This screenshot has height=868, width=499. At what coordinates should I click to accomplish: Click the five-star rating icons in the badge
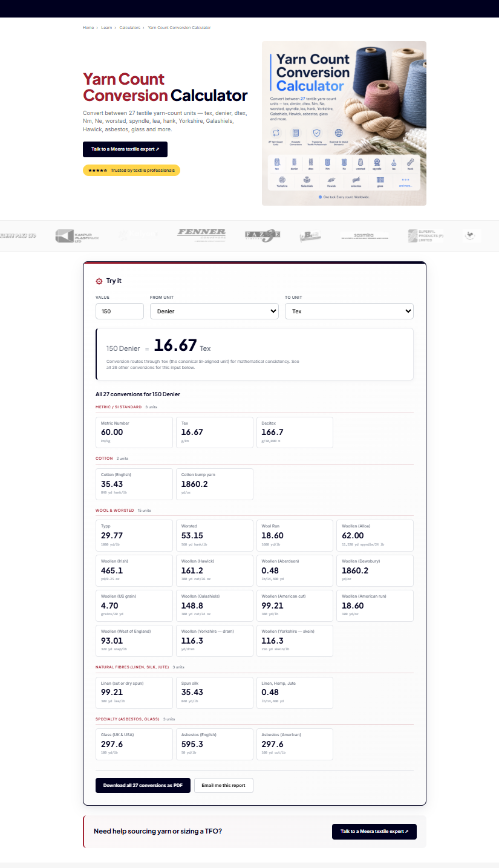tap(97, 171)
